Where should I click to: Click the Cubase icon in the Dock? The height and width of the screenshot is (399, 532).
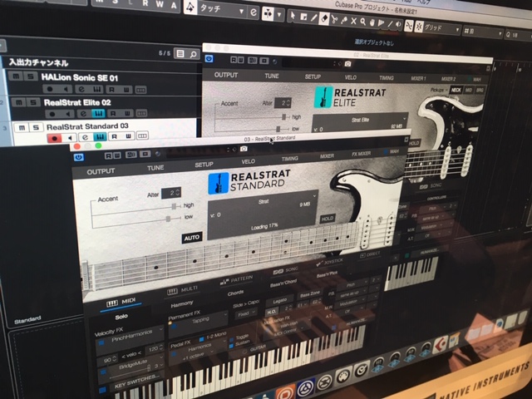pos(440,347)
